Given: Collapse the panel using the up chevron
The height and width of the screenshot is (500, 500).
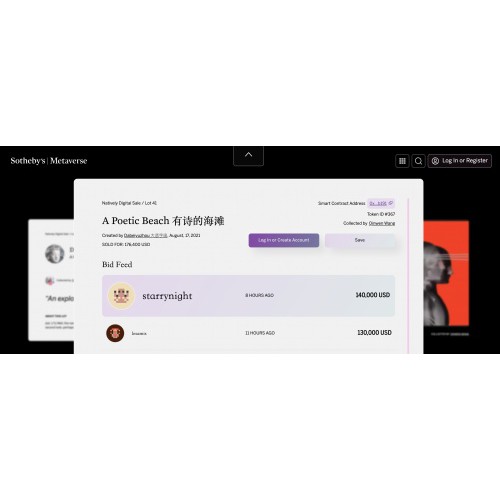Looking at the screenshot, I should click(x=248, y=155).
